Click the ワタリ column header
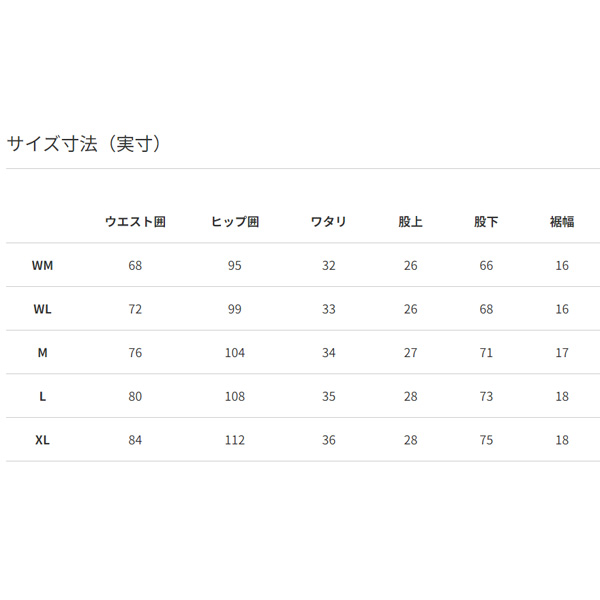The height and width of the screenshot is (600, 600). point(329,222)
